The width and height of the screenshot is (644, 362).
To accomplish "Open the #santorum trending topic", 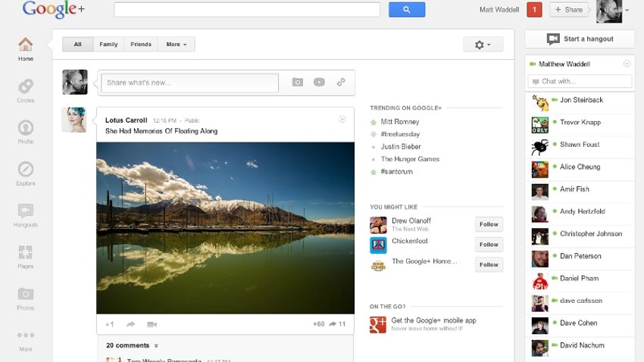I will (396, 172).
